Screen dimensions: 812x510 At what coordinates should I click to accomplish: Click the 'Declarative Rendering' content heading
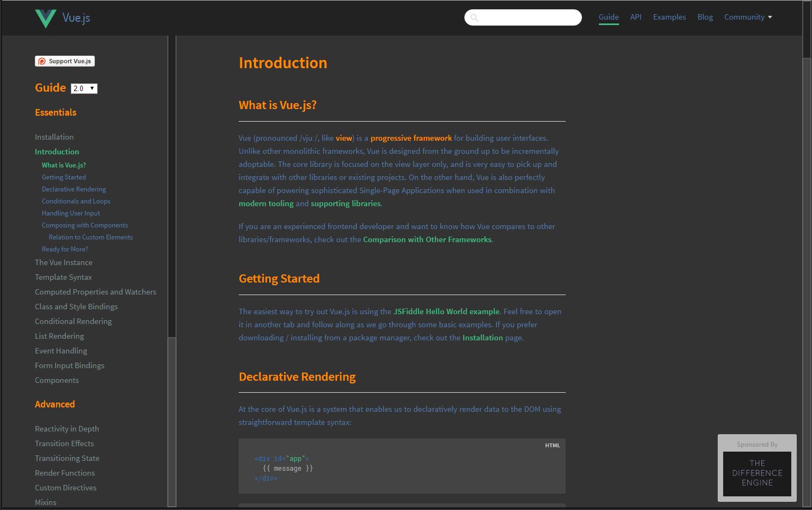click(297, 377)
